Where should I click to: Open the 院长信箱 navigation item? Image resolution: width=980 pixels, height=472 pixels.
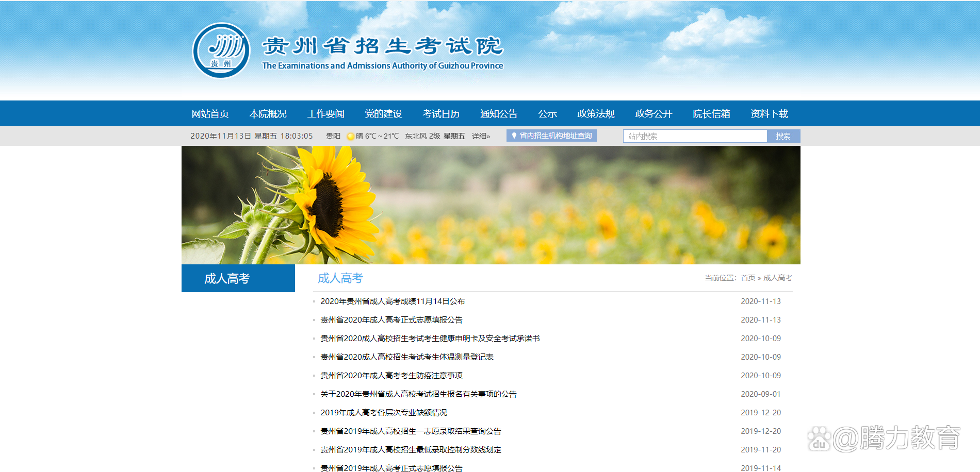[711, 113]
